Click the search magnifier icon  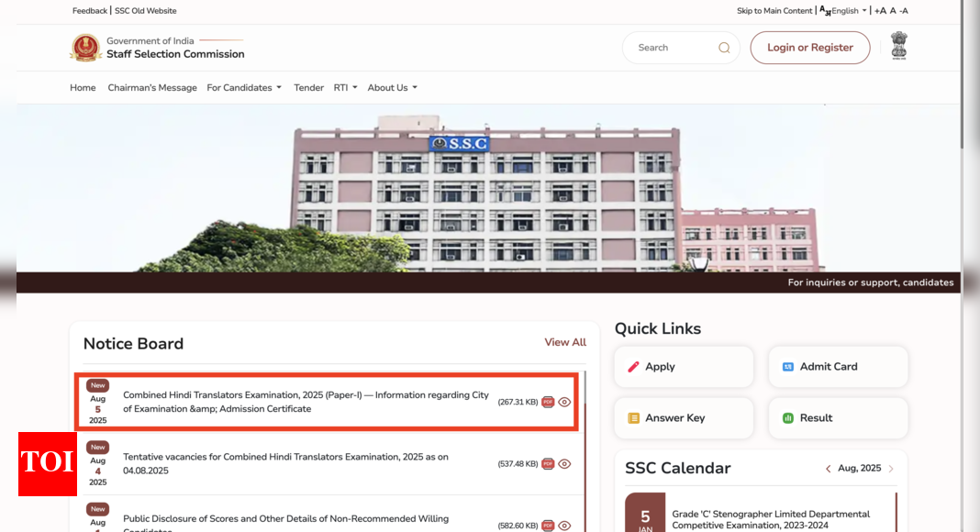pos(724,48)
